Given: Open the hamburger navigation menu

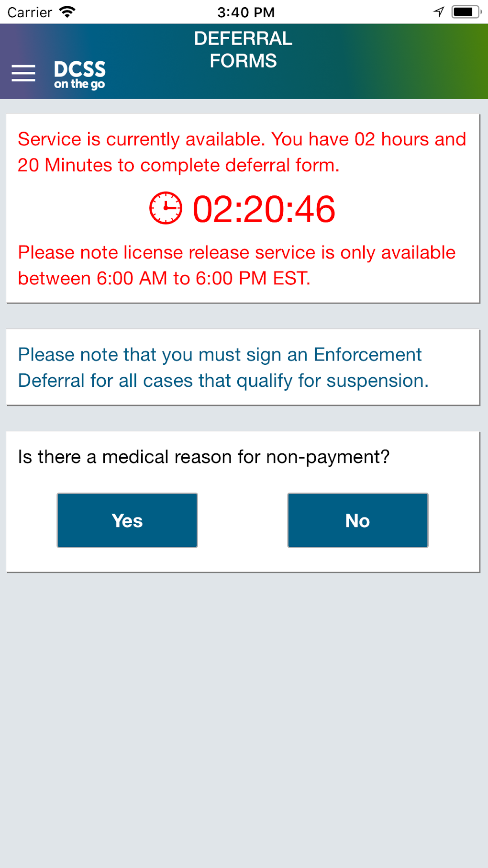Looking at the screenshot, I should (x=23, y=73).
